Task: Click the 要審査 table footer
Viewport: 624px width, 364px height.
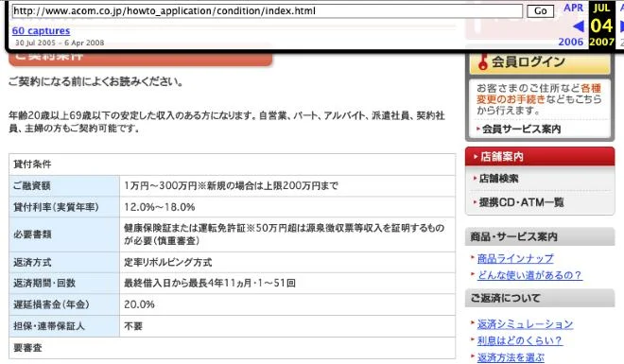Action: 232,348
